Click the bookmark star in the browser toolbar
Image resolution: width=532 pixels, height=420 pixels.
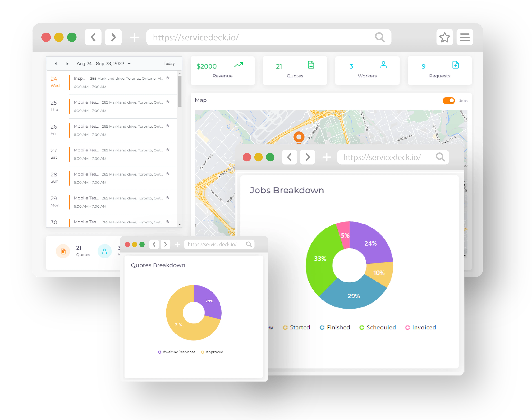click(445, 37)
